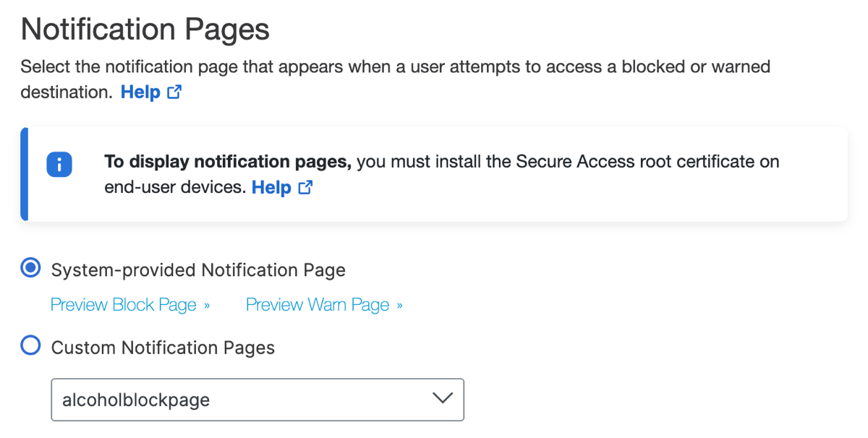Open the Help link in the certificate banner

[x=271, y=188]
